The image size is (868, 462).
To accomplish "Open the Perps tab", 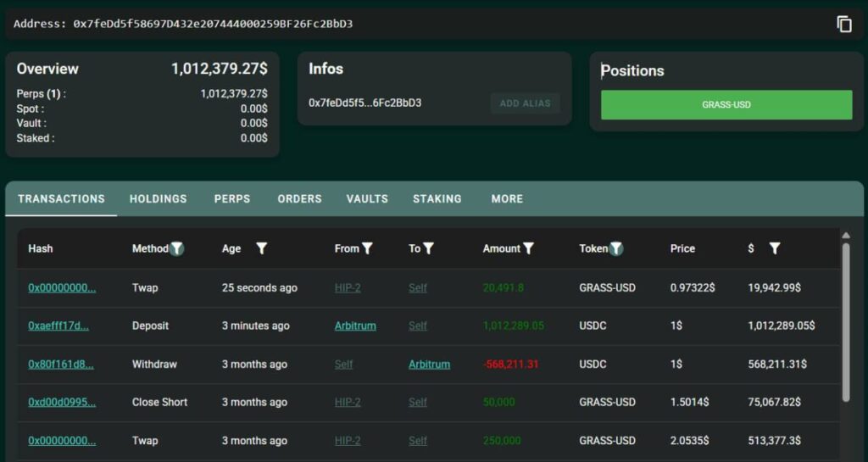I will (x=232, y=198).
